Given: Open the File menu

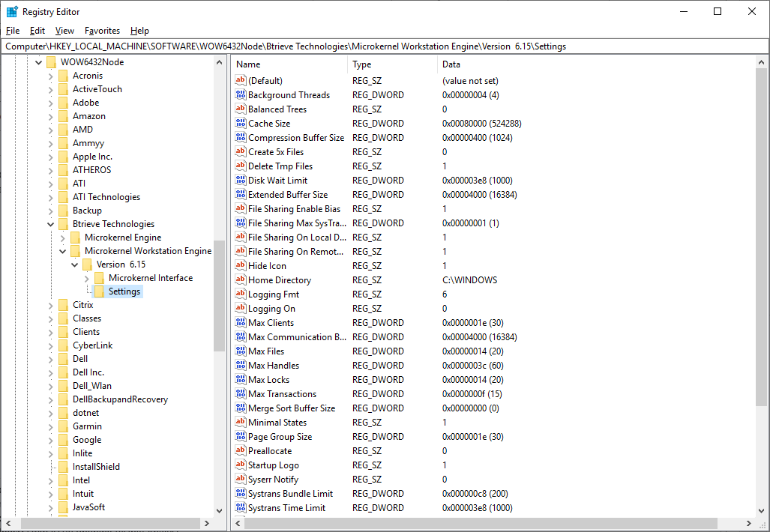Looking at the screenshot, I should point(13,31).
